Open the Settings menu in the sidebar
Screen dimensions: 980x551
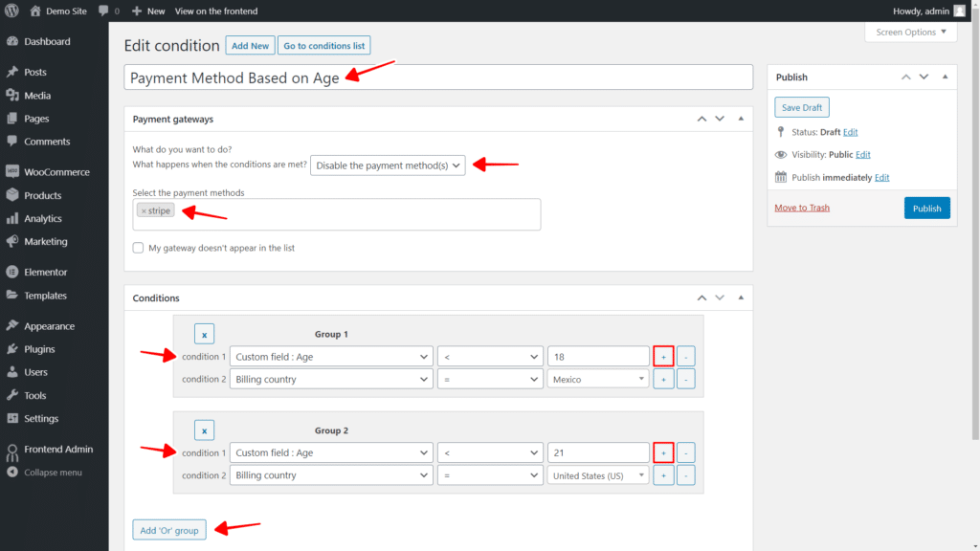[13, 418]
